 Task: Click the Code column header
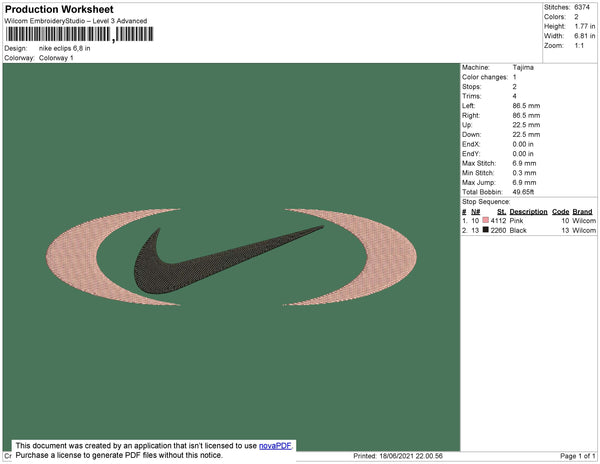561,212
